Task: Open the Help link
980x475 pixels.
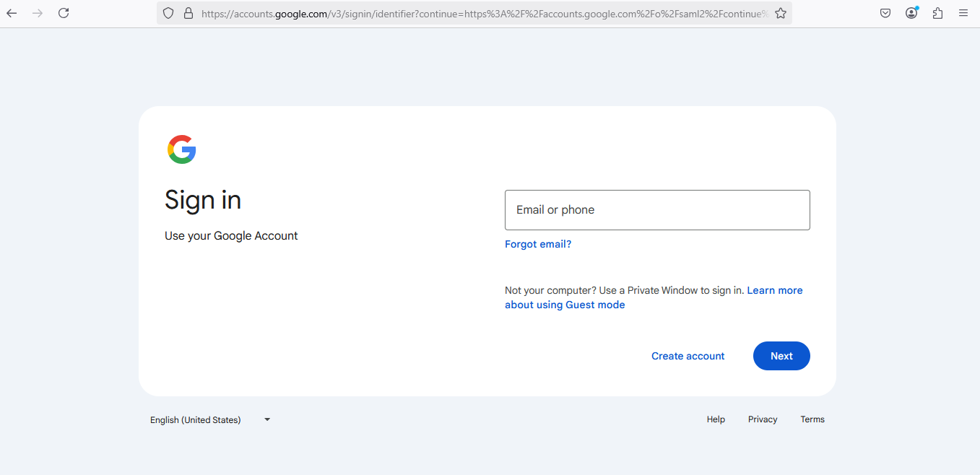Action: coord(716,419)
